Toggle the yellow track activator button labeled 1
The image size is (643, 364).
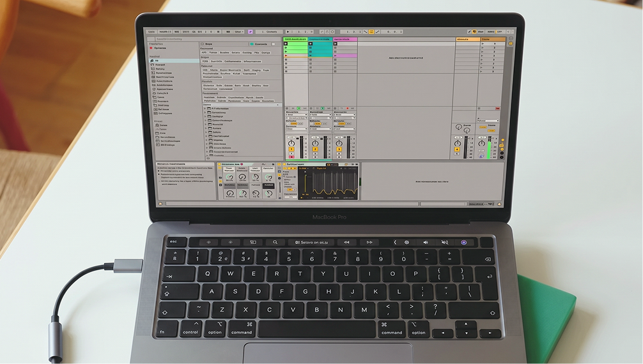[x=291, y=149]
